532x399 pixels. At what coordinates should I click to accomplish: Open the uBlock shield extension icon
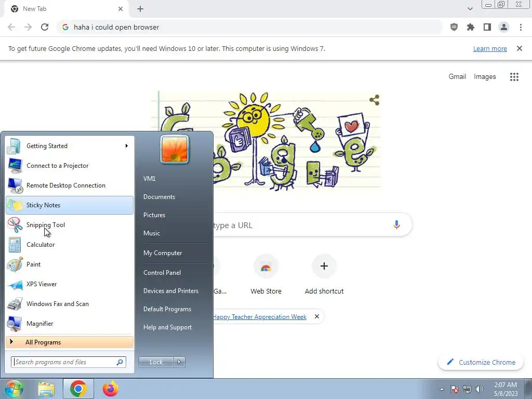tap(454, 27)
